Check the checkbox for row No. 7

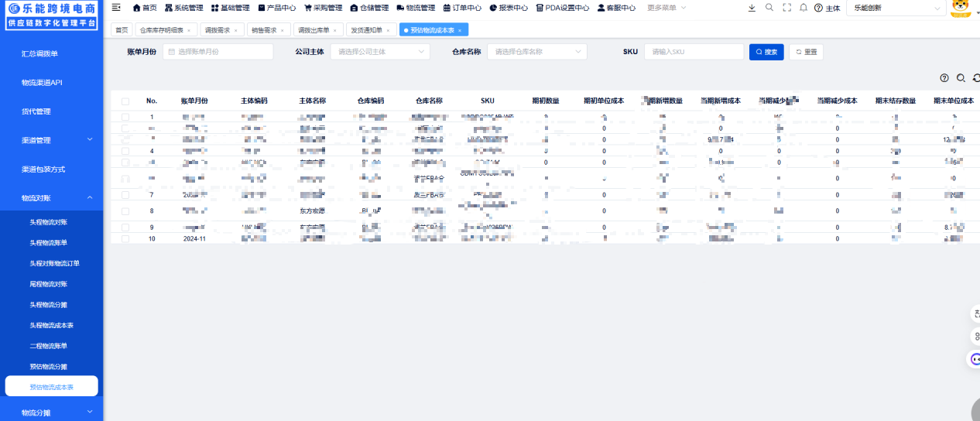(125, 195)
